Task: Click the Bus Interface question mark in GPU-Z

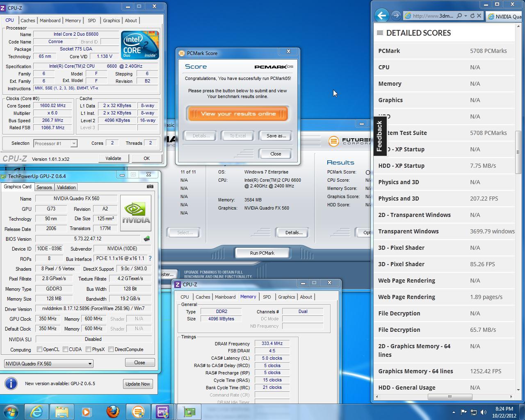Action: click(150, 258)
